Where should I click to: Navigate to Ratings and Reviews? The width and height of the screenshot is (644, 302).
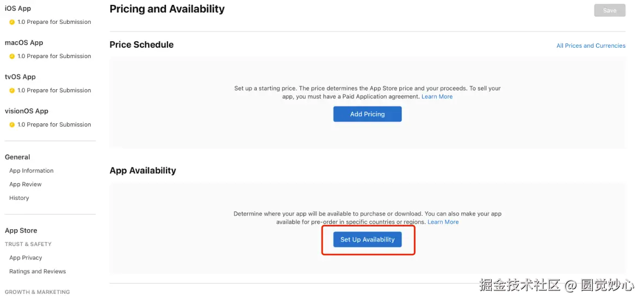pos(38,272)
